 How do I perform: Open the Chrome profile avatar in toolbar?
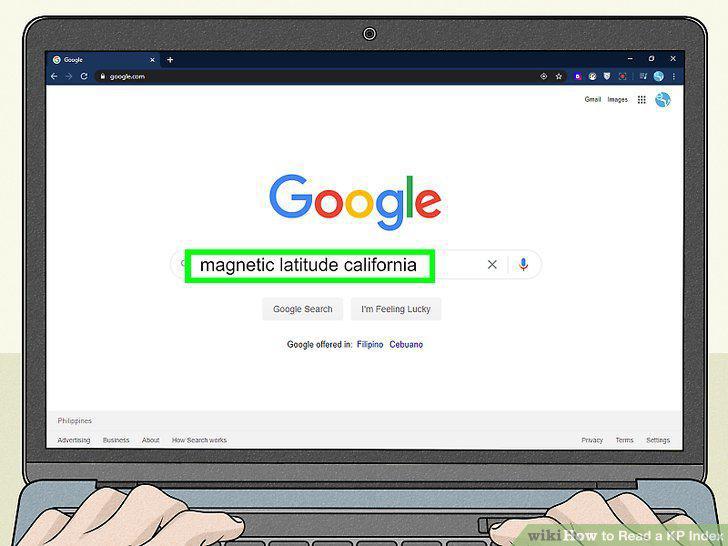[x=658, y=76]
